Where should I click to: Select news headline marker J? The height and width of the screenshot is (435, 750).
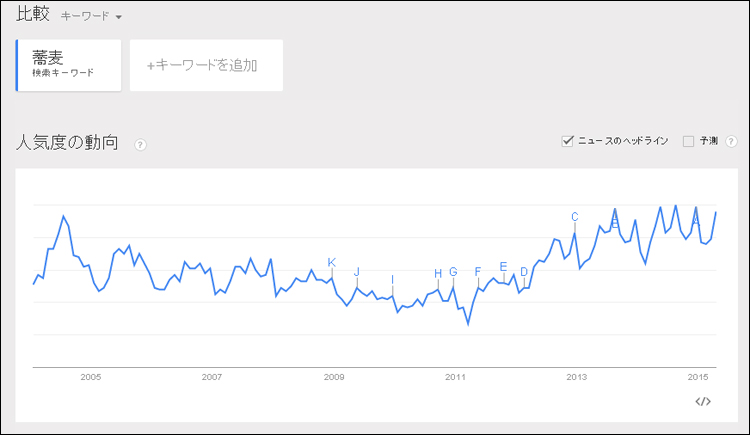point(357,272)
